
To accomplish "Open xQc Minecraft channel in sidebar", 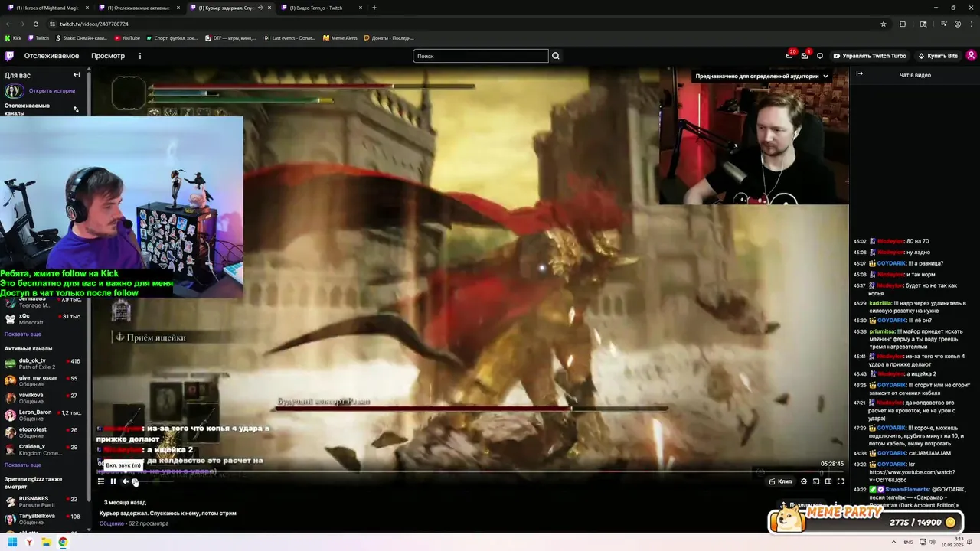I will pos(44,318).
